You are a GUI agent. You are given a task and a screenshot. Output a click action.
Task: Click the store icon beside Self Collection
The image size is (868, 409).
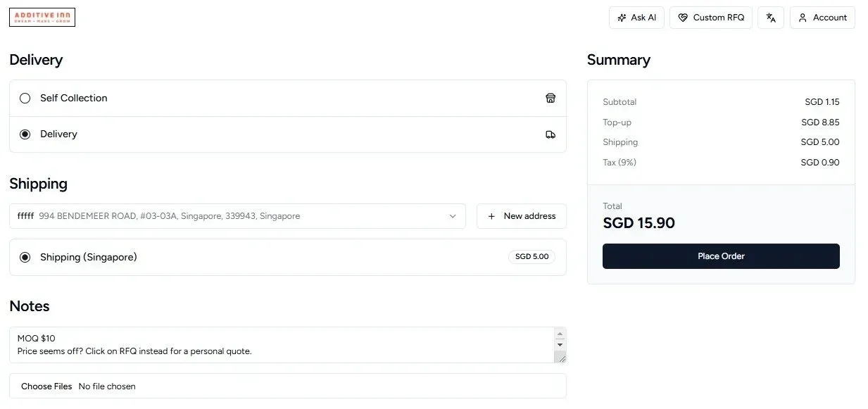click(551, 98)
